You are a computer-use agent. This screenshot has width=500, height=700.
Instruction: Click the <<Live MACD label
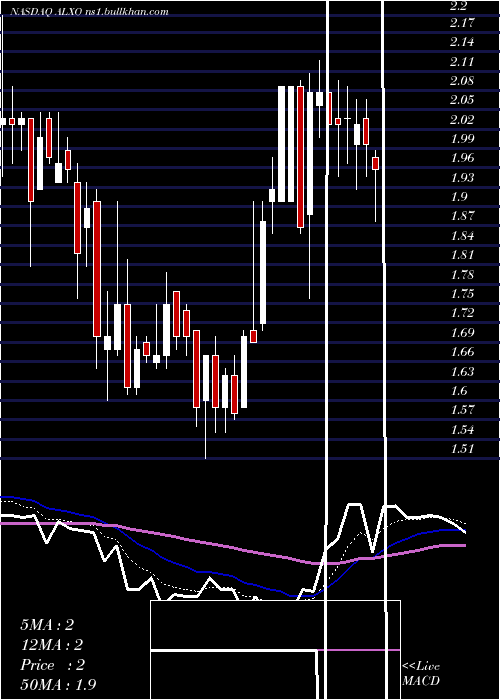click(x=421, y=674)
